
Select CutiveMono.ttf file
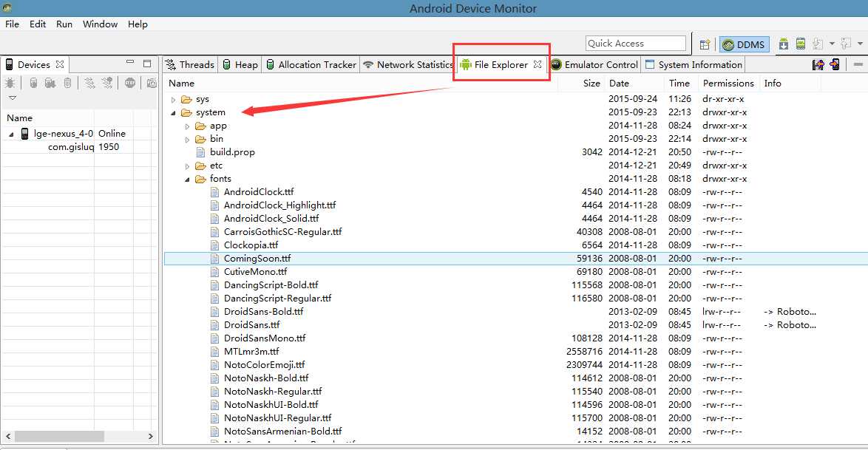(x=255, y=272)
